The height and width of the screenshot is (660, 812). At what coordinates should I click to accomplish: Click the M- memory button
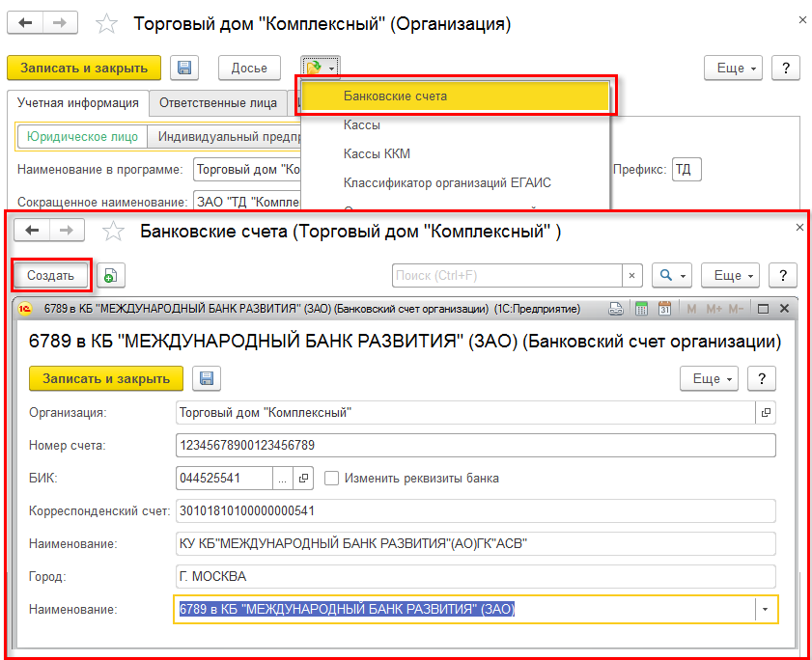click(x=736, y=309)
